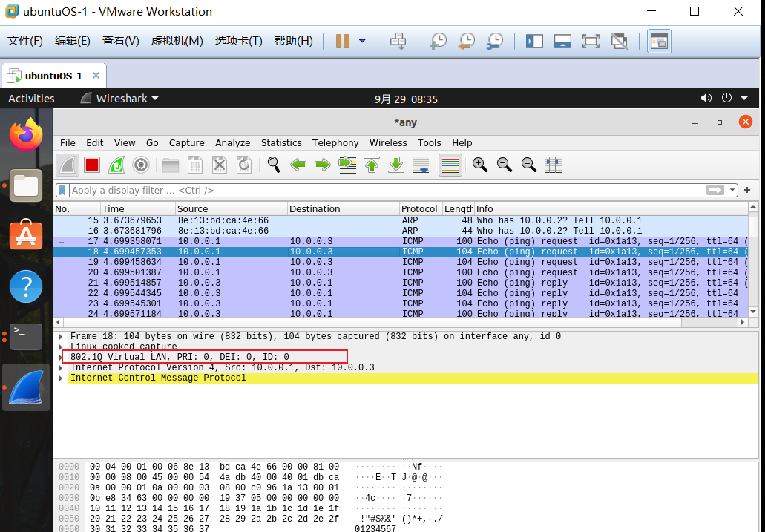Sort packets by Source column header
This screenshot has height=532, width=765.
pos(232,209)
